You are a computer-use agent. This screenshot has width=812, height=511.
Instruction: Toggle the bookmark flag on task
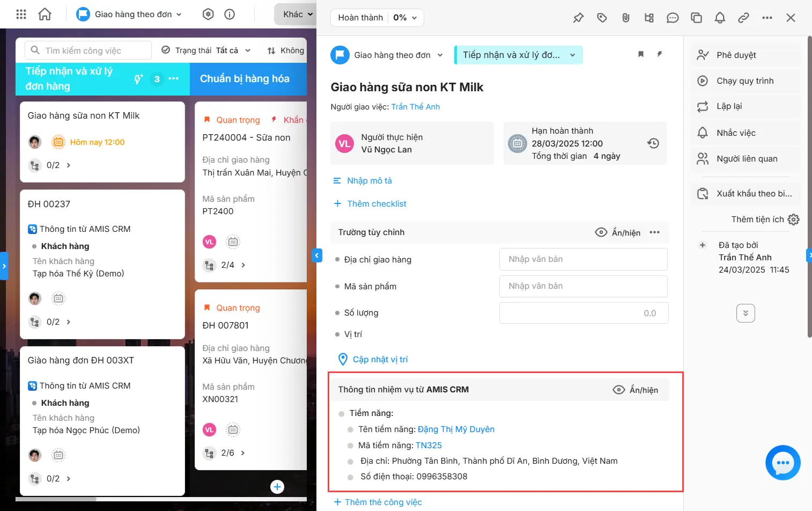[x=640, y=54]
